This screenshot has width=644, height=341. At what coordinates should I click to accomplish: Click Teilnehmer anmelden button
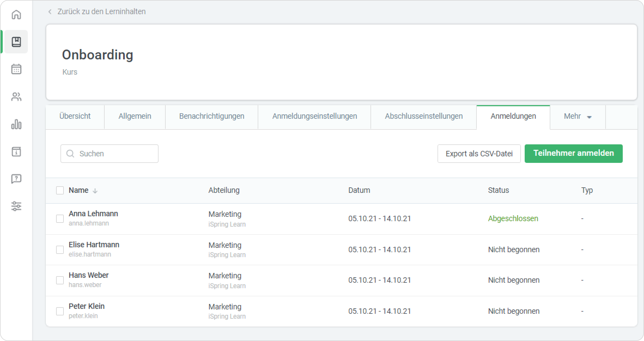click(x=573, y=154)
